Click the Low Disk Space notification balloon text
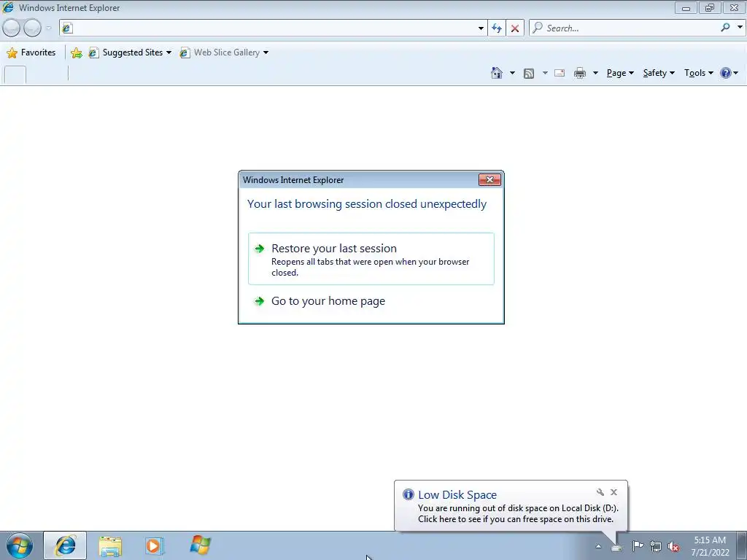Screen dimensions: 747x560 [x=518, y=513]
